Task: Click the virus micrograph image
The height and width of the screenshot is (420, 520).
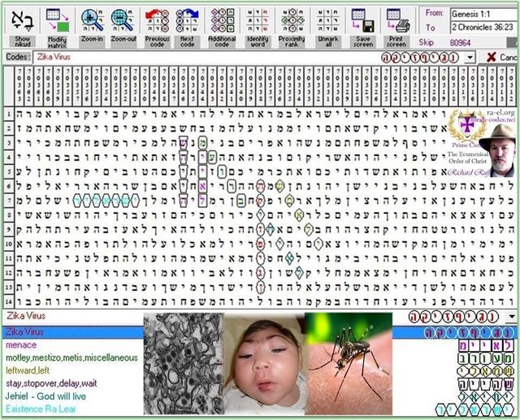Action: coord(184,364)
